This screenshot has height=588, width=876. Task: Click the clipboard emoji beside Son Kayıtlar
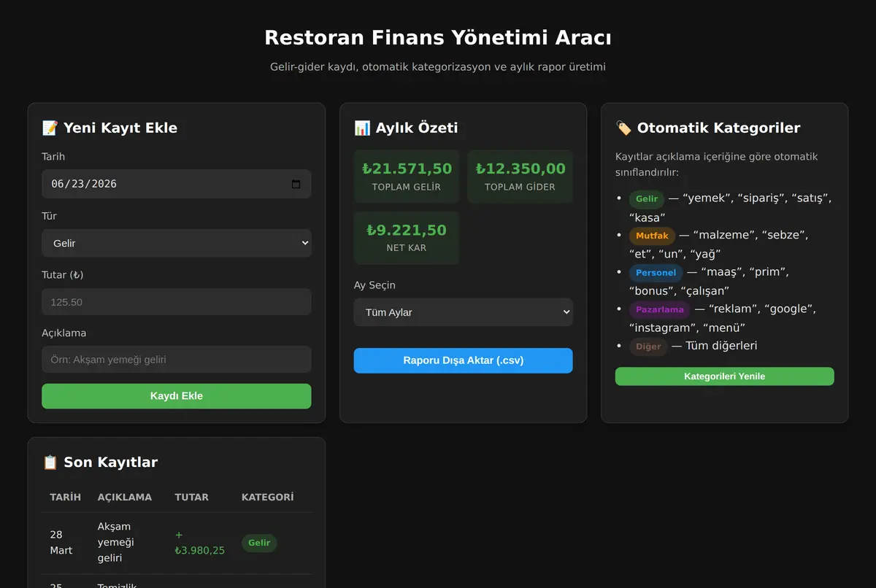pyautogui.click(x=50, y=462)
